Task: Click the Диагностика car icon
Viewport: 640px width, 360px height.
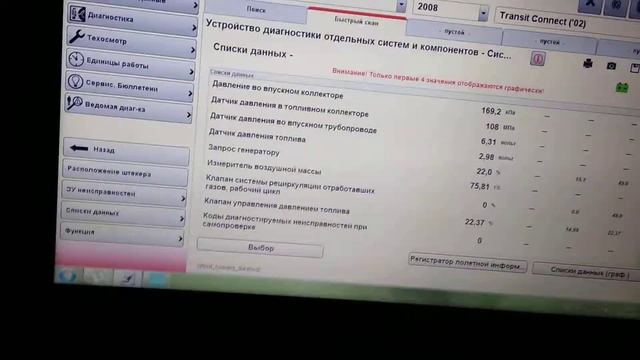Action: point(78,14)
